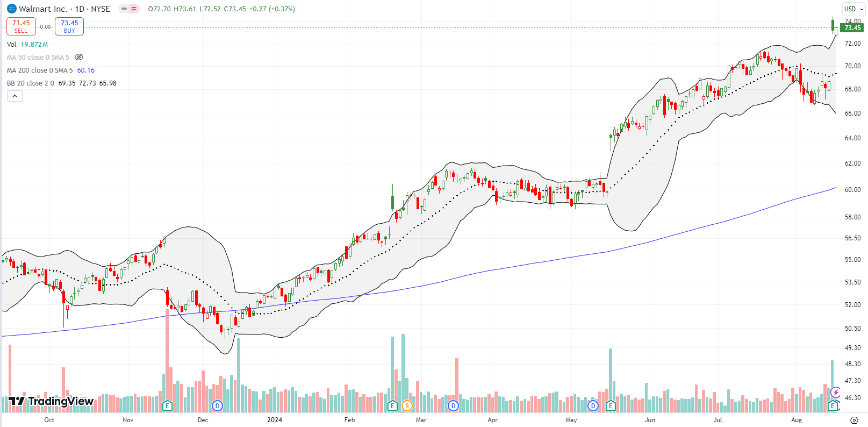Open the August earnings E marker

click(x=833, y=405)
